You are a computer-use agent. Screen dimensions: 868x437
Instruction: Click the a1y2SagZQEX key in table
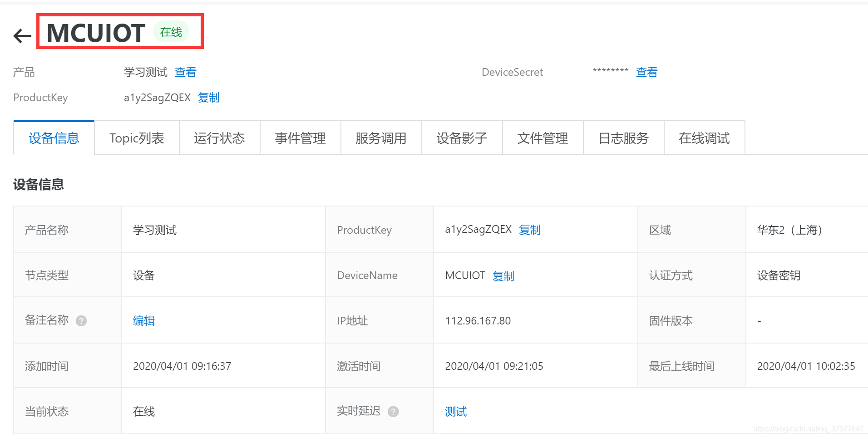478,230
